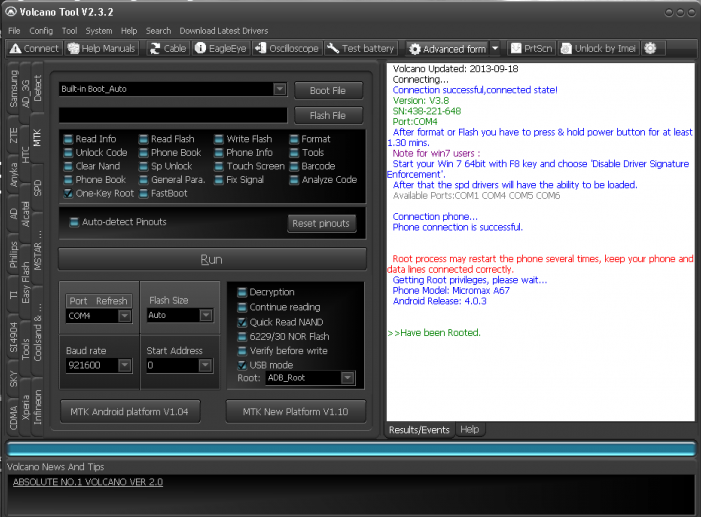Switch to the Results/Events tab
The image size is (701, 517).
click(x=419, y=430)
